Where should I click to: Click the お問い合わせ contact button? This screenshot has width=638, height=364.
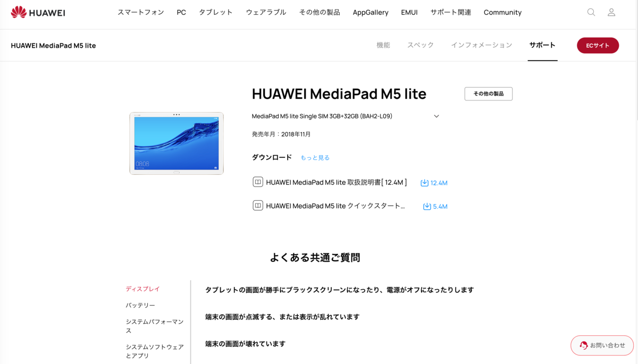pyautogui.click(x=602, y=345)
